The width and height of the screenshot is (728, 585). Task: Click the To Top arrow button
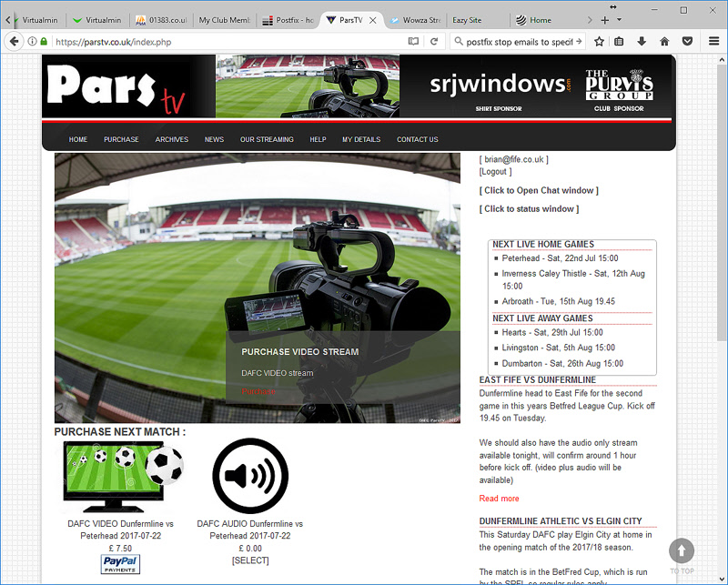pos(682,550)
